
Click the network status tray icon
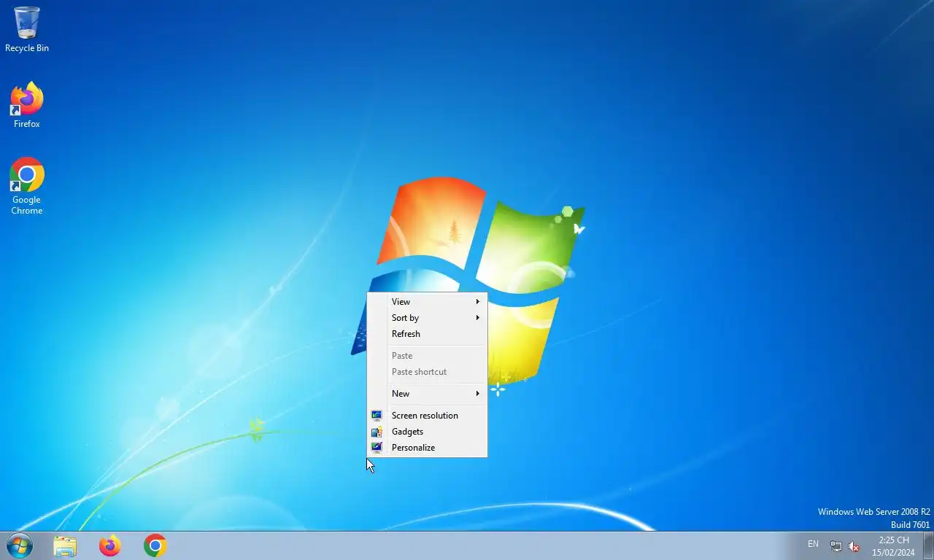(x=836, y=546)
